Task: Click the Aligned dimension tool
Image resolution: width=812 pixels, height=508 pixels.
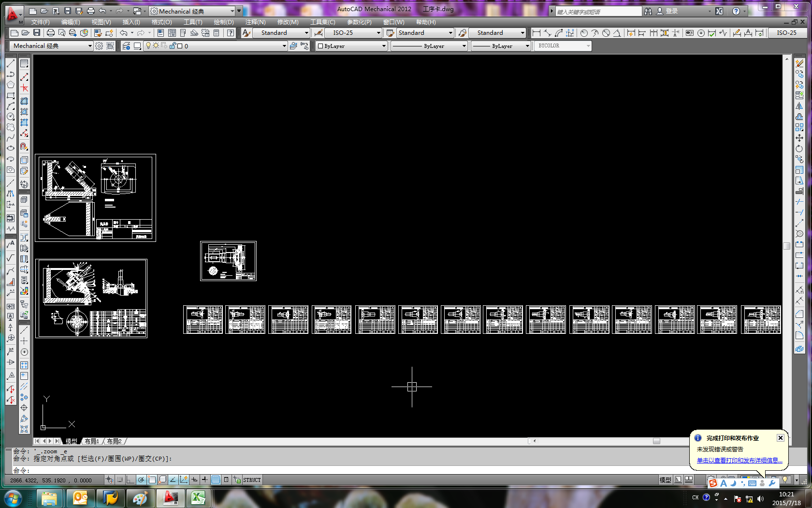Action: [547, 33]
